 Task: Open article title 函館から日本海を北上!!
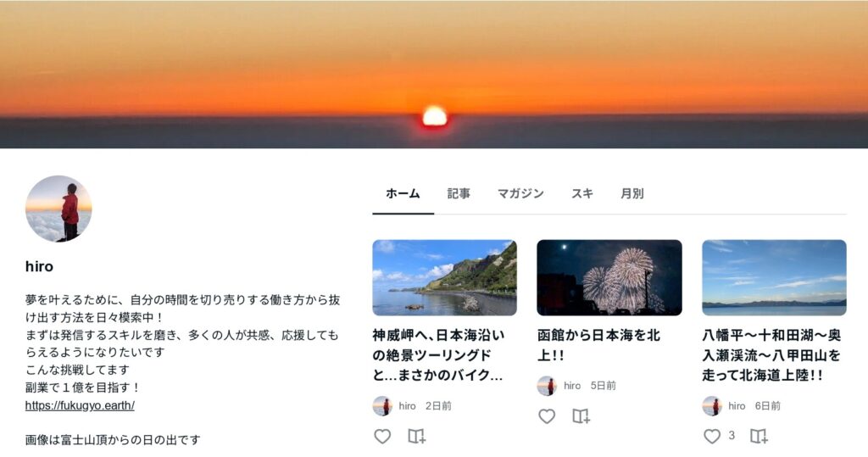coord(599,345)
